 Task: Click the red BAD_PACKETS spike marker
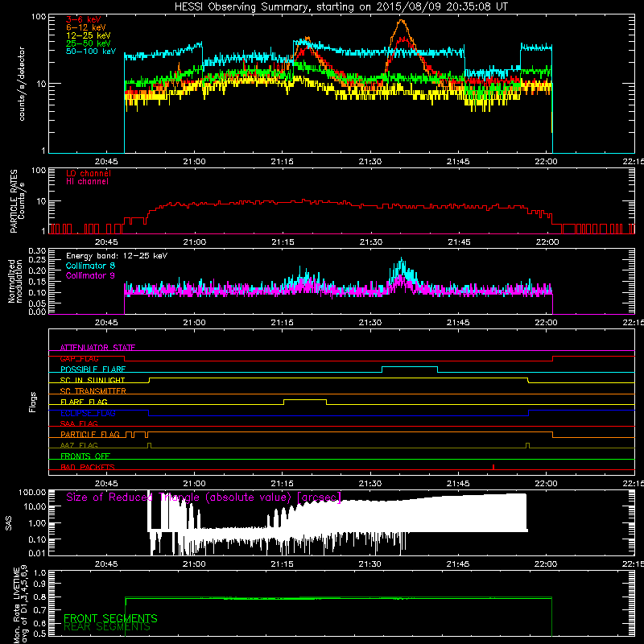493,467
